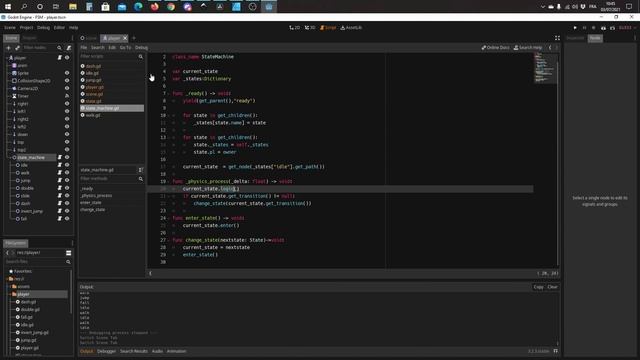Stop the running scene
The image size is (640, 360).
593,28
